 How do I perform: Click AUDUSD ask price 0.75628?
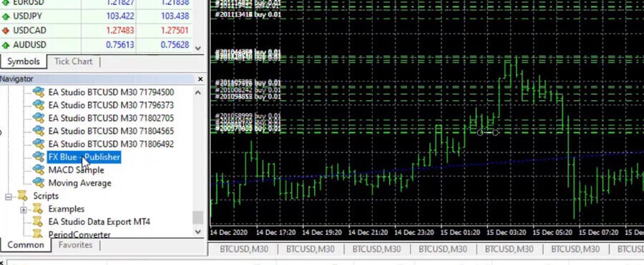pos(175,45)
